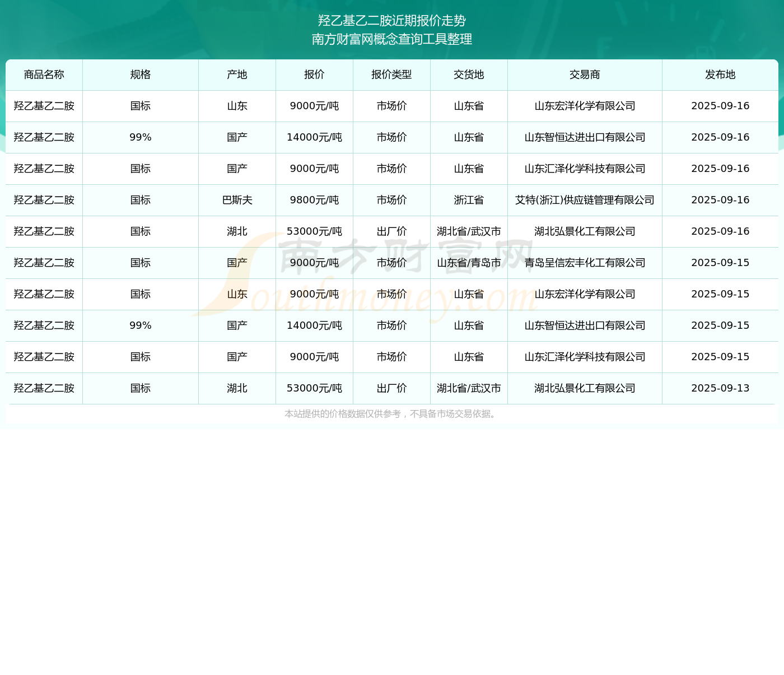Click the 99% spec in the 2025-09-16 row
Viewport: 784px width, 675px height.
click(x=141, y=137)
